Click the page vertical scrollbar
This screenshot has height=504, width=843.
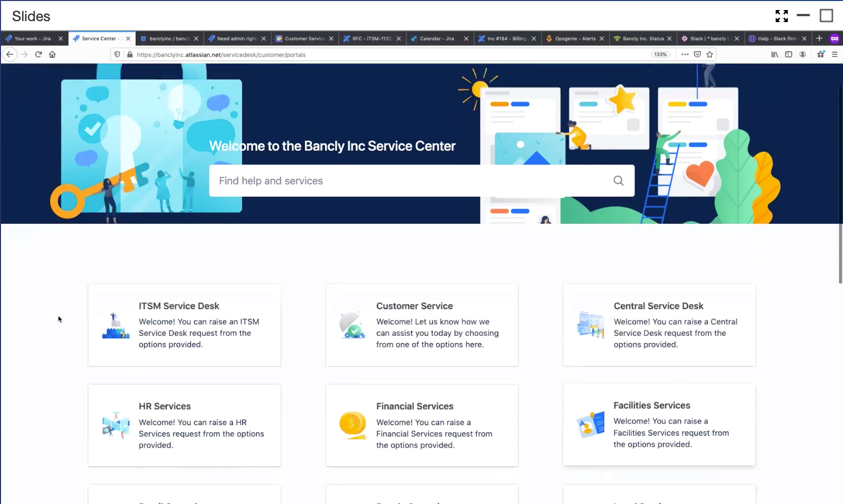tap(840, 183)
